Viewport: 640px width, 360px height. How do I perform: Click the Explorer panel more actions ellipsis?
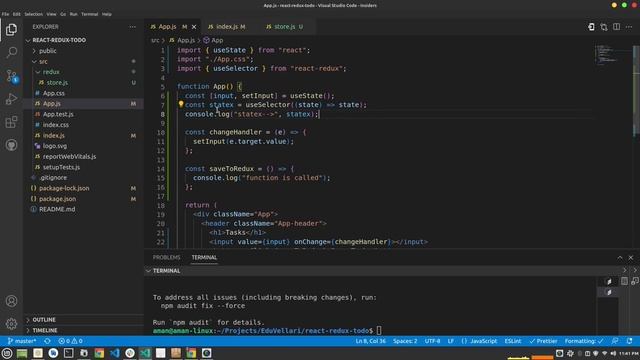pos(133,27)
